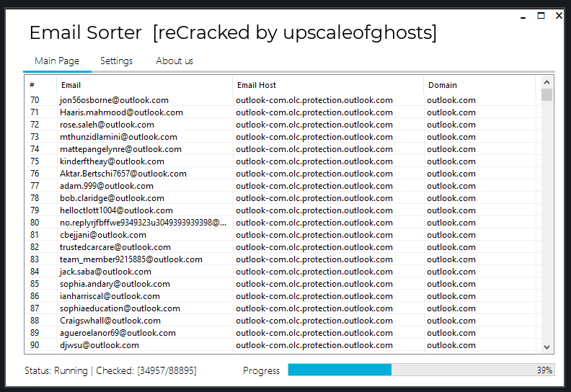Open the Settings tab
Viewport: 571px width, 392px height.
[116, 61]
